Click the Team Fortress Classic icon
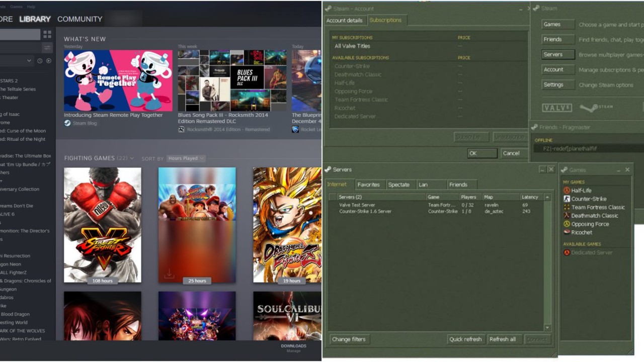The image size is (644, 362). 567,207
